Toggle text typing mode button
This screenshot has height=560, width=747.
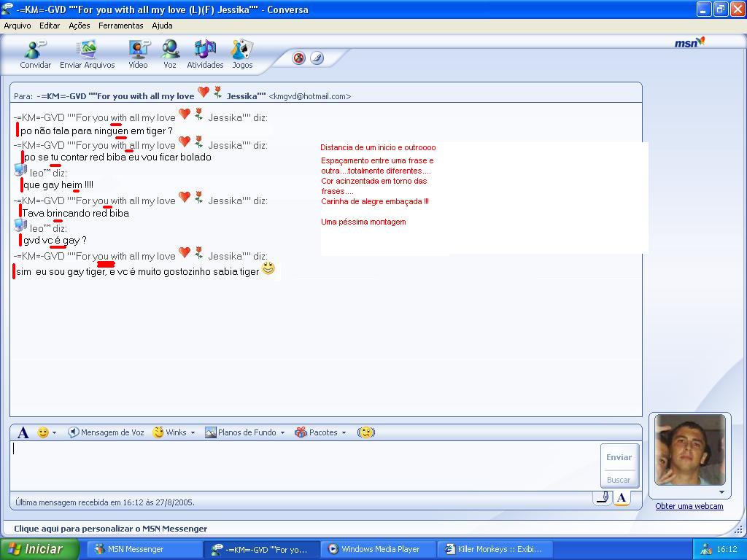click(621, 498)
